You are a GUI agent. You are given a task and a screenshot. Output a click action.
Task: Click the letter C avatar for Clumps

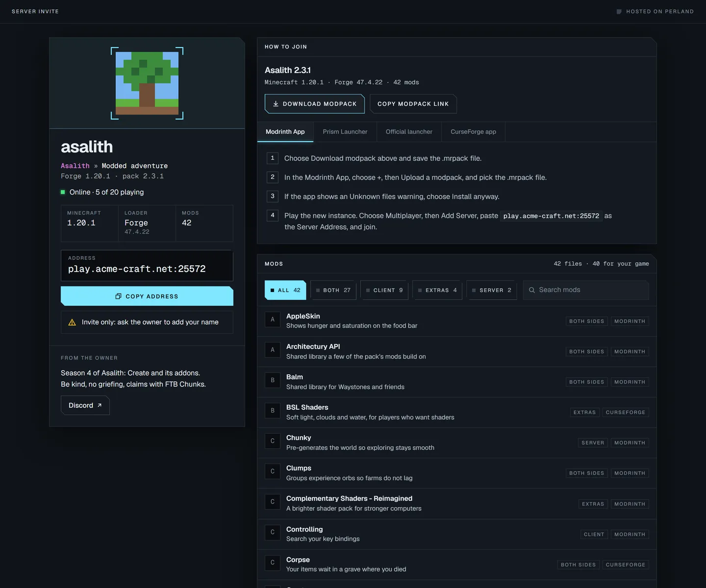click(273, 471)
